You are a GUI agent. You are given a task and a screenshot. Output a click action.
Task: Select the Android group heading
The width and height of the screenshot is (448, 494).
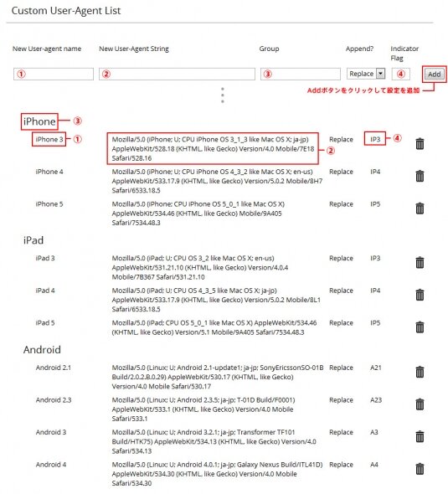coord(42,350)
